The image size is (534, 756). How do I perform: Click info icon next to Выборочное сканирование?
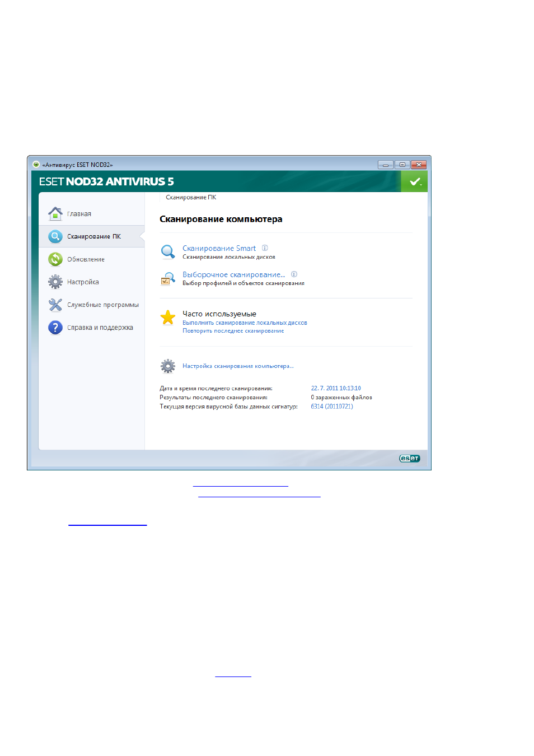[294, 274]
